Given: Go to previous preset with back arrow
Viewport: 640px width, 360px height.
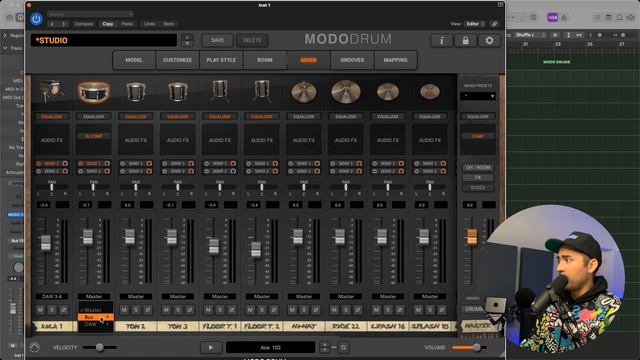Looking at the screenshot, I should coord(52,24).
